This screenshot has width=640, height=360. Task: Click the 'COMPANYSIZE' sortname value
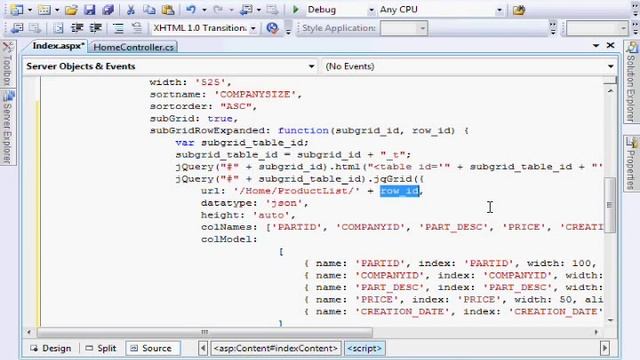pyautogui.click(x=255, y=94)
